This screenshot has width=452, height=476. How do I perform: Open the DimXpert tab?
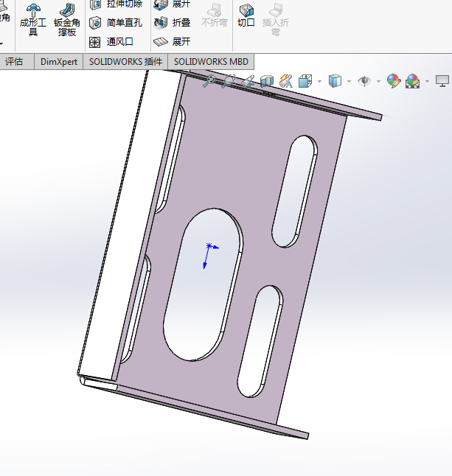tap(59, 62)
